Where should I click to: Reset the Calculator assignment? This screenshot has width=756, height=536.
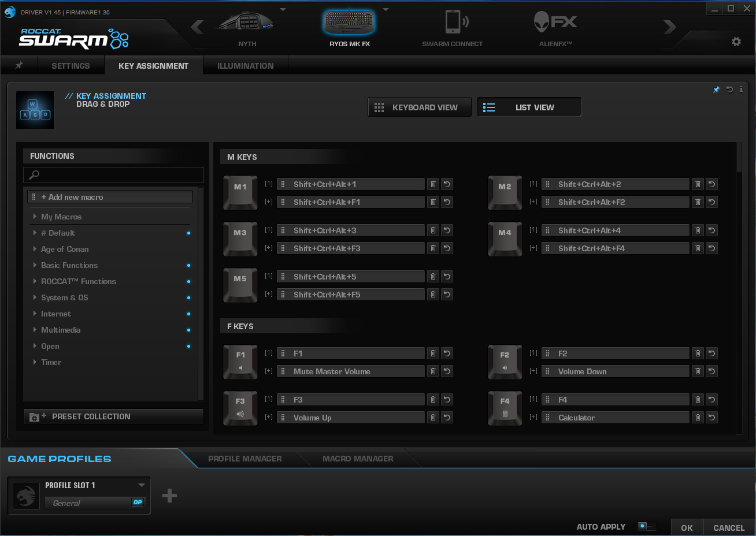pyautogui.click(x=711, y=418)
